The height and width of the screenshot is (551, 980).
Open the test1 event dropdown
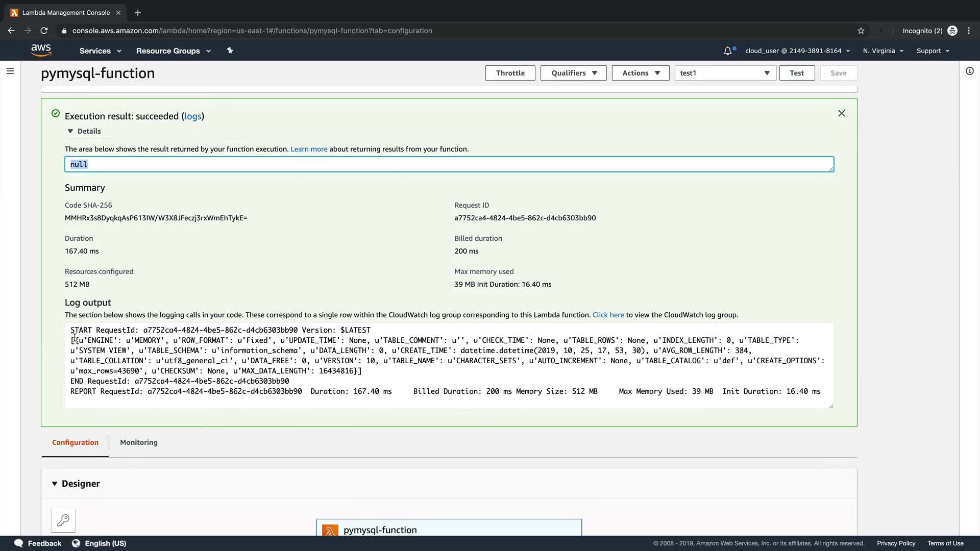(x=725, y=73)
